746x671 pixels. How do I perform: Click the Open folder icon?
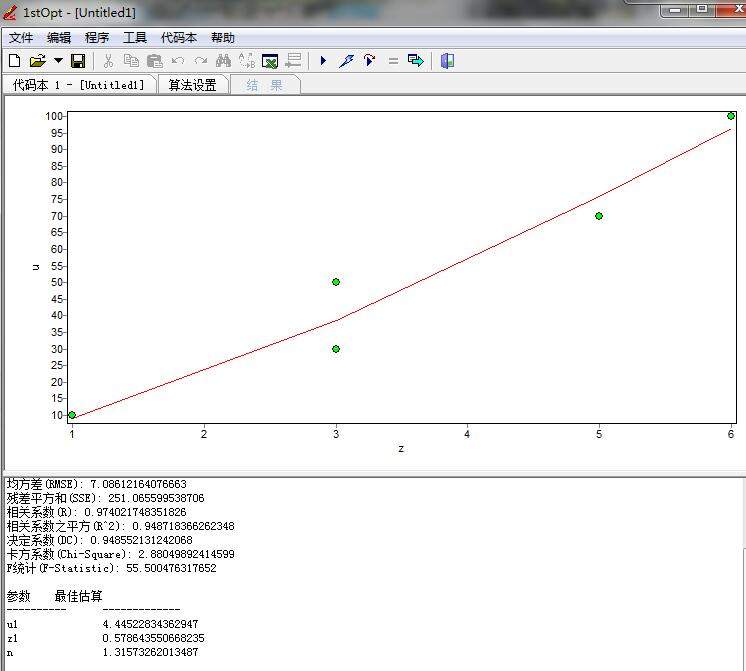38,60
